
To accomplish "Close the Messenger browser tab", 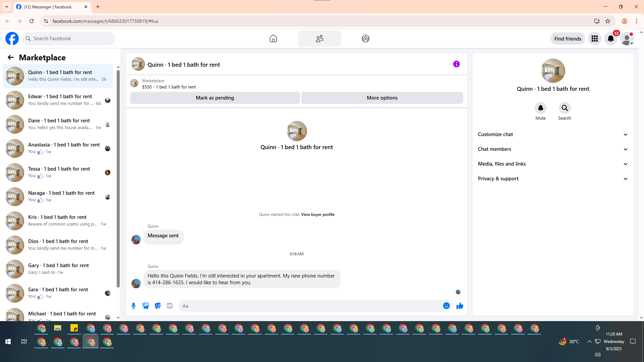I will 86,7.
